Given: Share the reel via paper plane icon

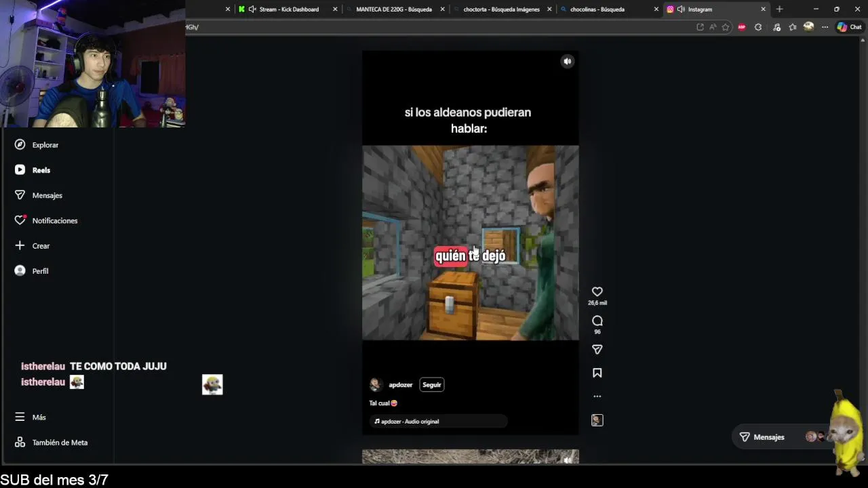Looking at the screenshot, I should [597, 350].
